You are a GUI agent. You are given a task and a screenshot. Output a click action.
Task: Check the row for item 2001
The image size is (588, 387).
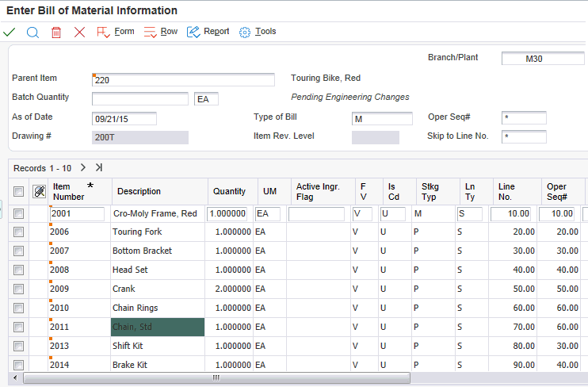pos(18,213)
